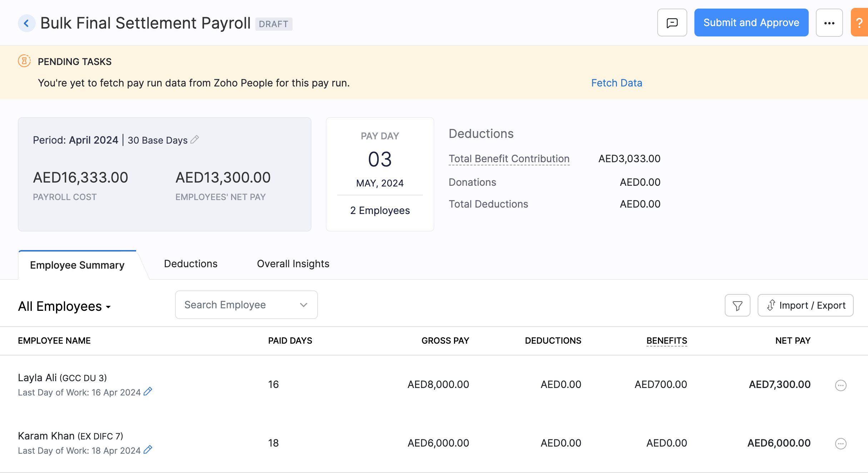Image resolution: width=868 pixels, height=473 pixels.
Task: Open the comments panel icon
Action: point(672,23)
